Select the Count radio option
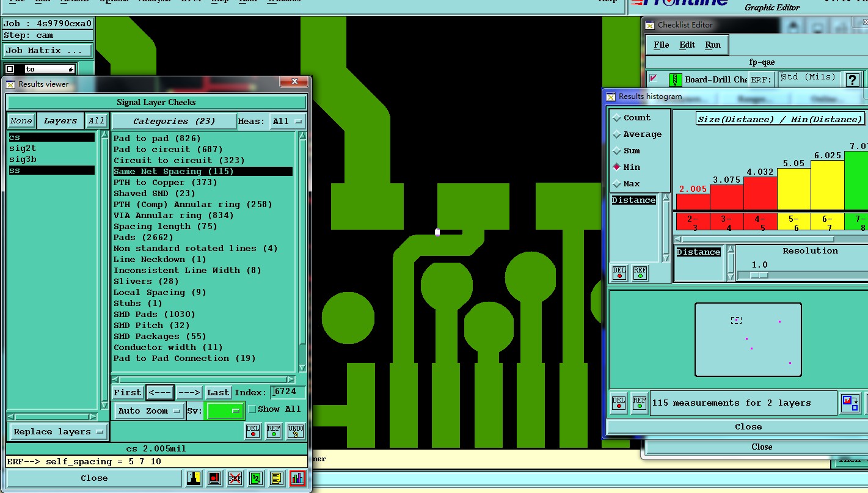This screenshot has width=868, height=493. tap(617, 118)
